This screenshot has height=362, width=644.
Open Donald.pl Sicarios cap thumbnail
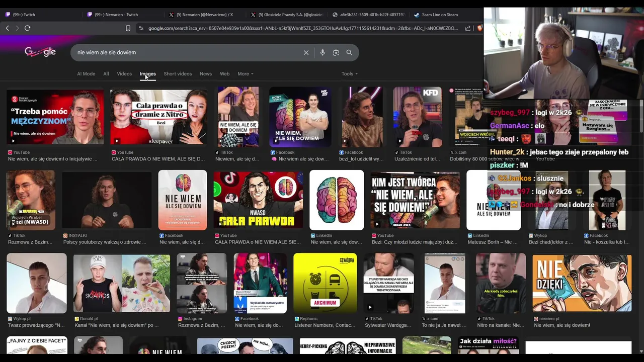(x=122, y=283)
